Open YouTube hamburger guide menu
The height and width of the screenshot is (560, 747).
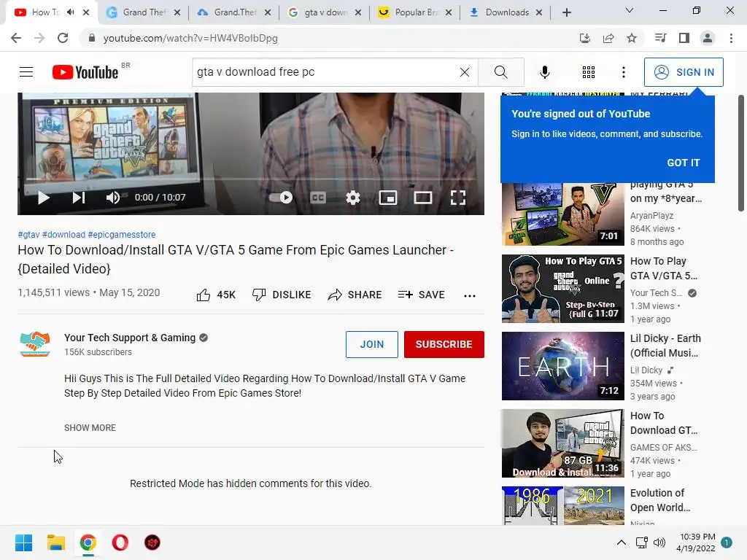tap(26, 72)
